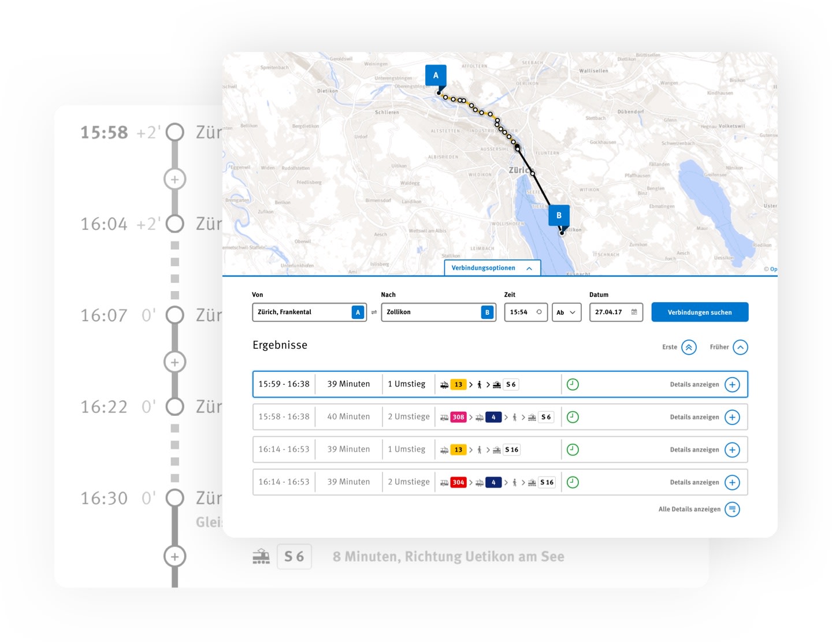Image resolution: width=832 pixels, height=644 pixels.
Task: Click the clock icon in the Zeit field
Action: click(538, 312)
